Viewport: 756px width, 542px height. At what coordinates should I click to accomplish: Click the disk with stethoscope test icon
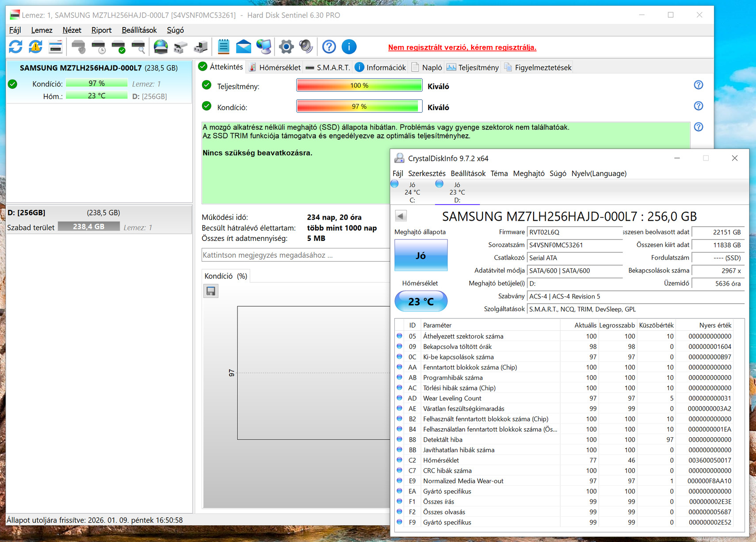pyautogui.click(x=78, y=47)
